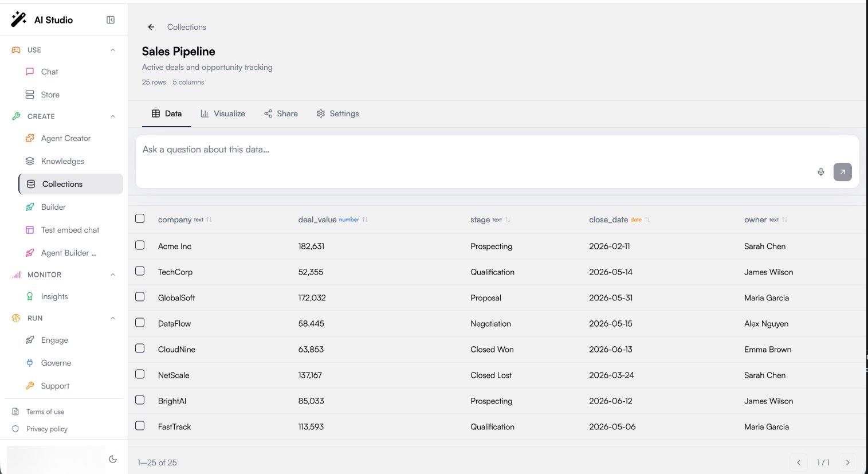868x474 pixels.
Task: Select all rows with header checkbox
Action: tap(140, 218)
